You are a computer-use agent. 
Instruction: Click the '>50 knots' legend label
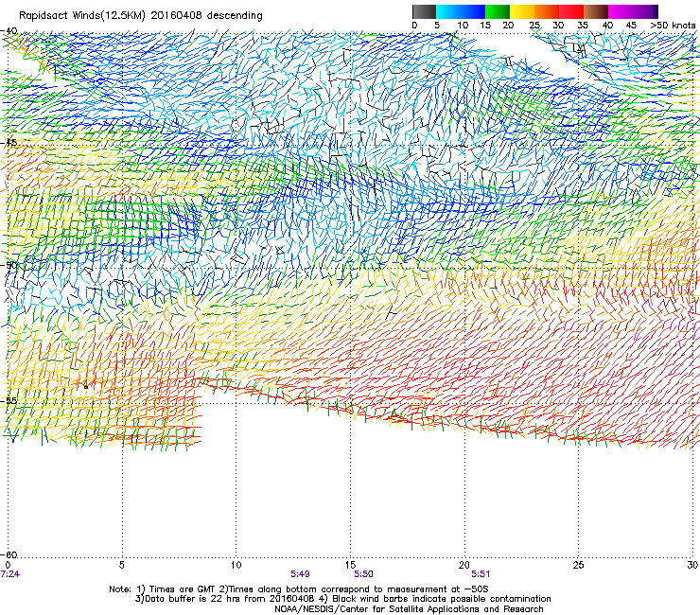[x=673, y=25]
